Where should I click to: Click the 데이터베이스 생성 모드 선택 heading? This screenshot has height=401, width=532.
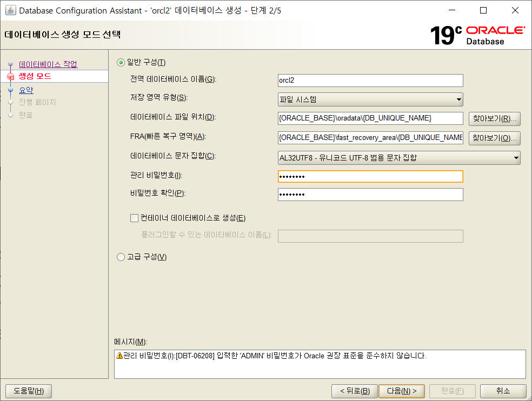63,35
